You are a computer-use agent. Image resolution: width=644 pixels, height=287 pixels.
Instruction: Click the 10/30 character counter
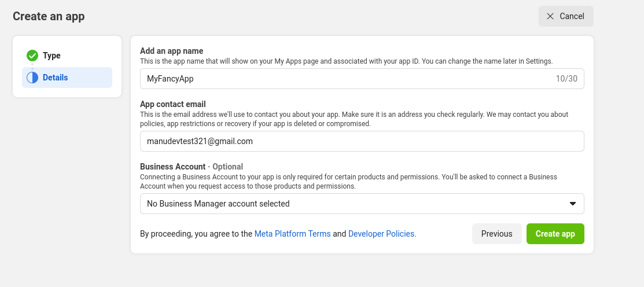coord(566,79)
